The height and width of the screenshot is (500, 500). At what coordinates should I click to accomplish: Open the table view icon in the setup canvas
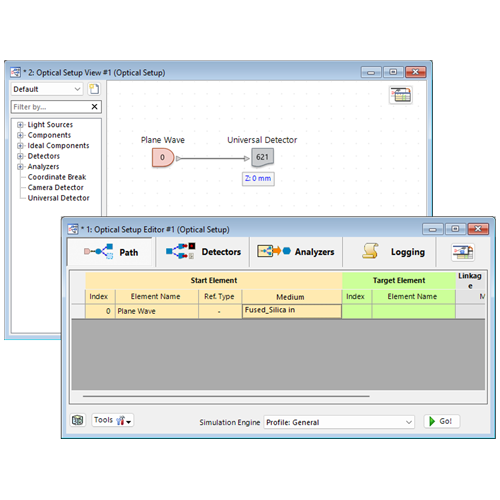coord(401,95)
